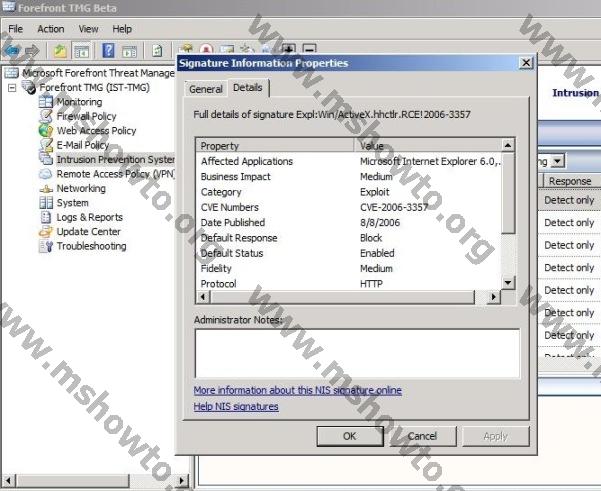Click the collapse-all minus toolbar icon
This screenshot has width=601, height=491.
[x=309, y=49]
